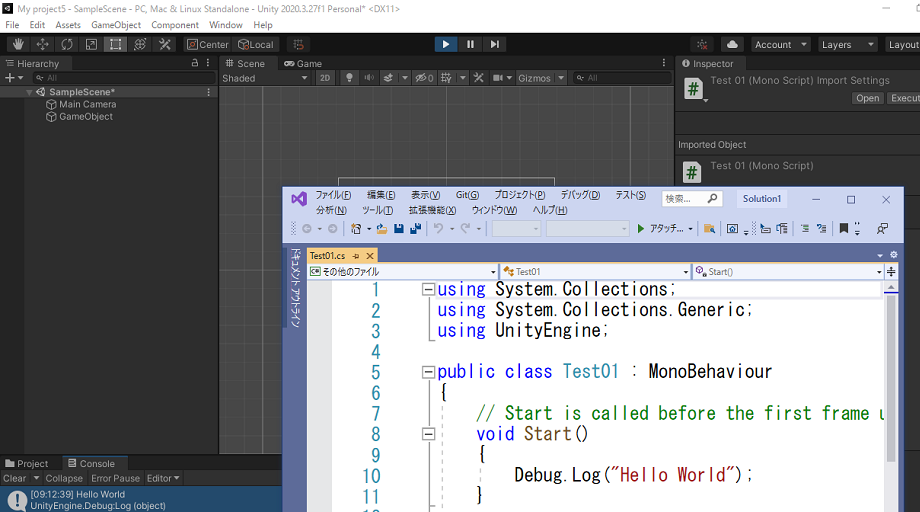Close the Test01.cs tab
The width and height of the screenshot is (920, 512).
[x=370, y=256]
